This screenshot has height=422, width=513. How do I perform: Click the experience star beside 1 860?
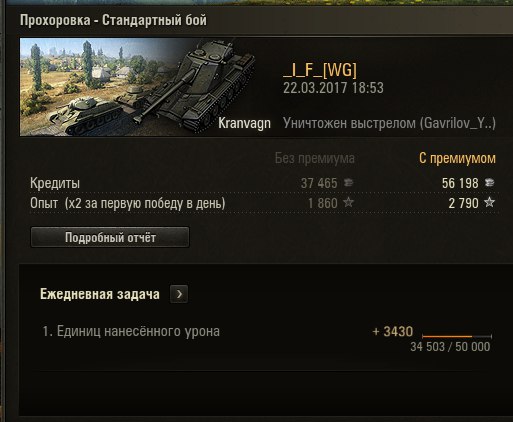pyautogui.click(x=348, y=202)
